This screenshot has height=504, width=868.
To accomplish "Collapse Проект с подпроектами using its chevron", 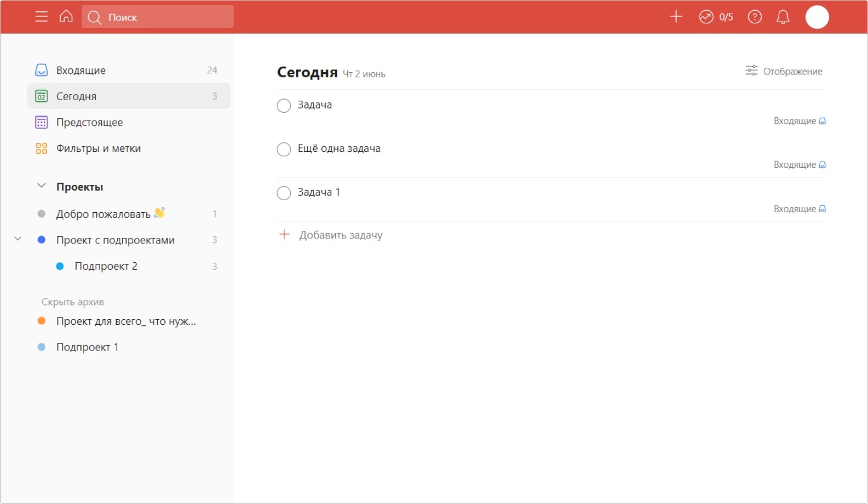I will [x=18, y=239].
